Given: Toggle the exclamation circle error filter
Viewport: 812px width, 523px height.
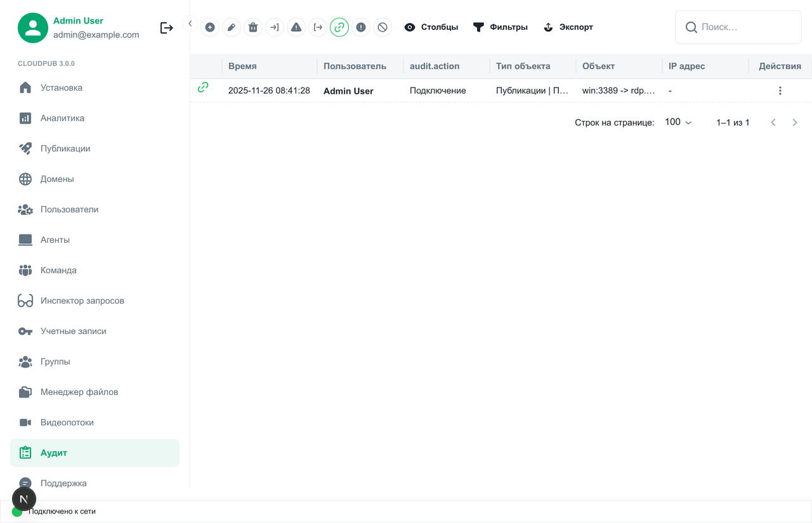Looking at the screenshot, I should pyautogui.click(x=361, y=27).
